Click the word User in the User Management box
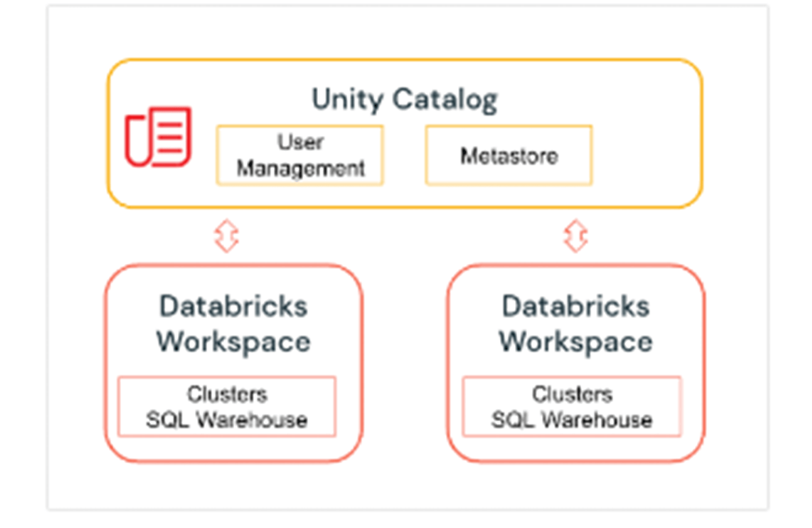 coord(300,143)
